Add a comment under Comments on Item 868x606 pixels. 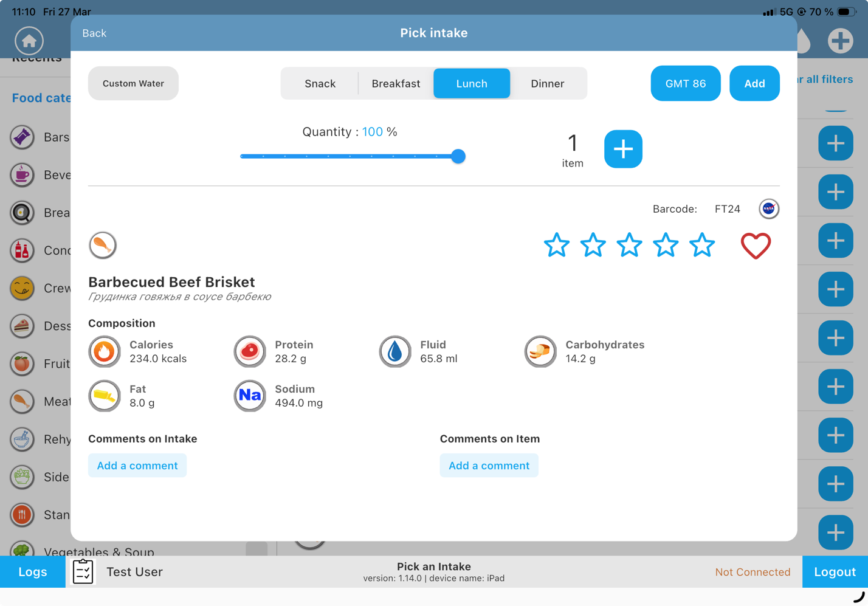coord(489,466)
